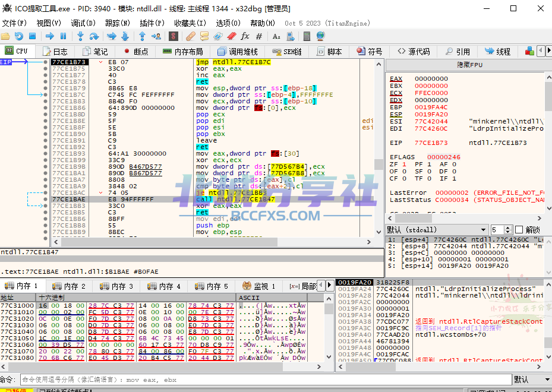Toggle breakpoint dot at address 77CE1B92
Viewport: 552px width, 392px height.
[45, 147]
